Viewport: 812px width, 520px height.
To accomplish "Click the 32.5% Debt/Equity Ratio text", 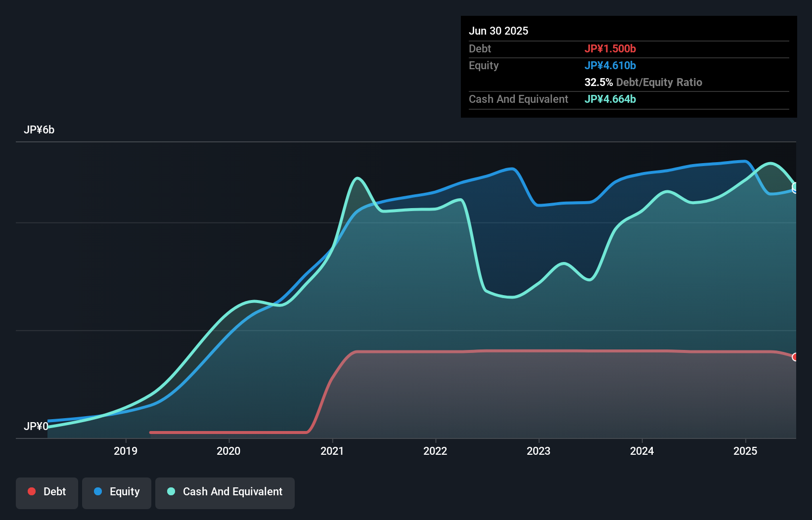I will point(643,82).
